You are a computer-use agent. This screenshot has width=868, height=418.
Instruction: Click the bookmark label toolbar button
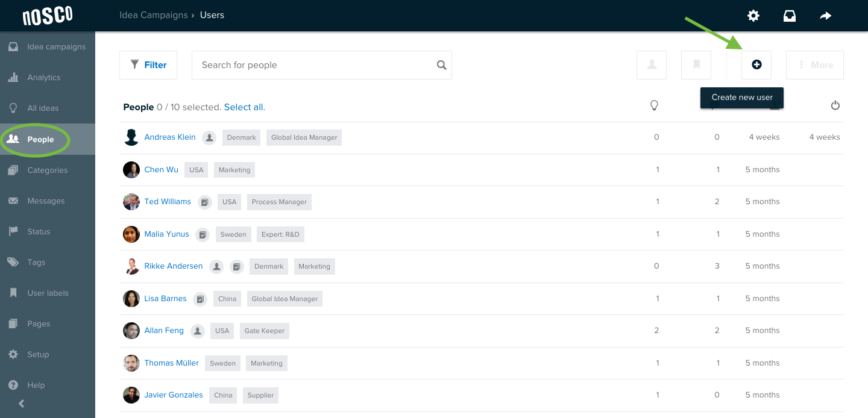[x=696, y=65]
